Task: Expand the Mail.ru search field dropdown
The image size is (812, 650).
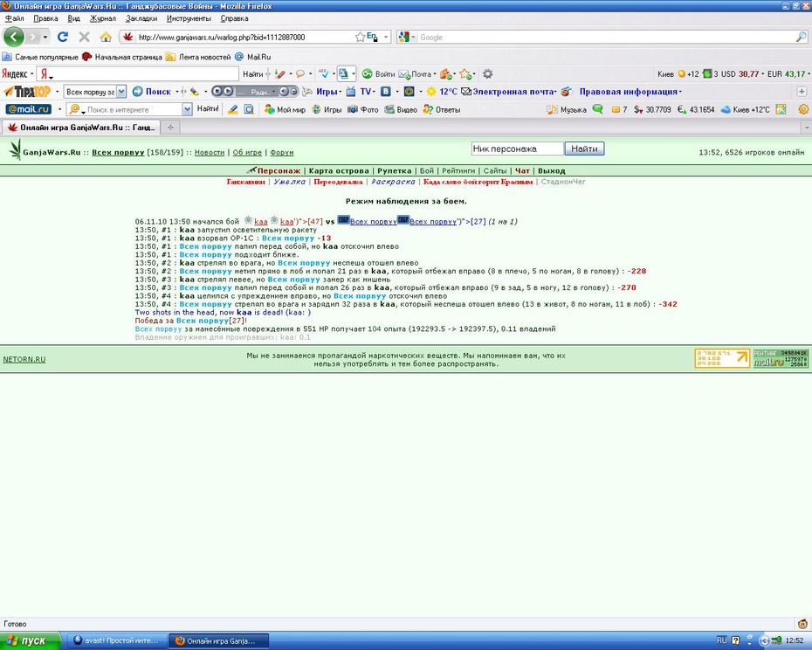Action: (x=188, y=109)
